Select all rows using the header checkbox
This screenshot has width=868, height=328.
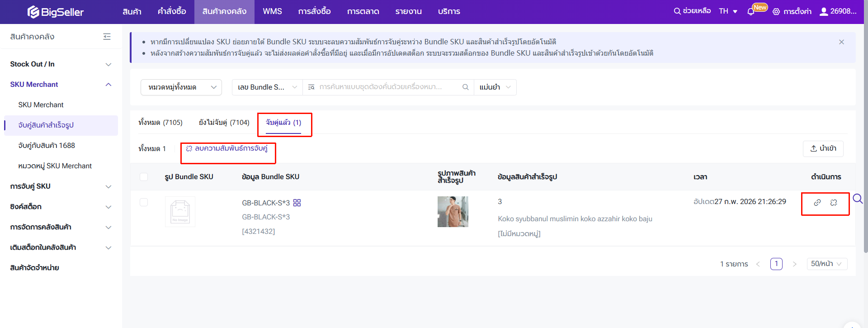[144, 177]
